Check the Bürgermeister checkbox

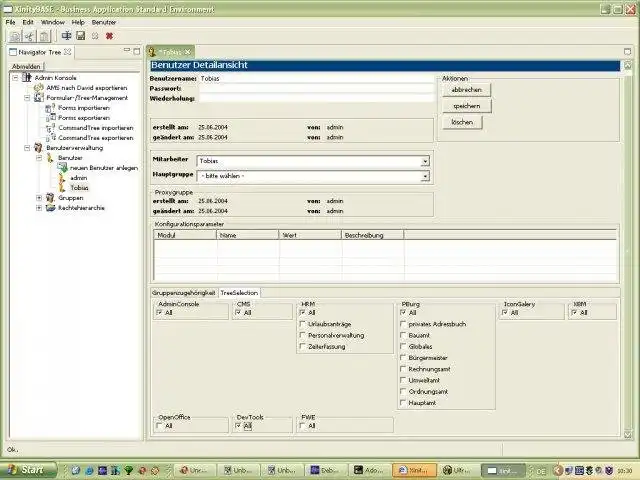point(402,358)
